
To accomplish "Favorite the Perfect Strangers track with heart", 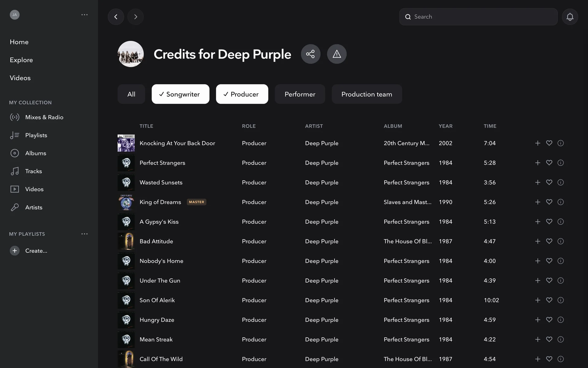I will [x=549, y=163].
